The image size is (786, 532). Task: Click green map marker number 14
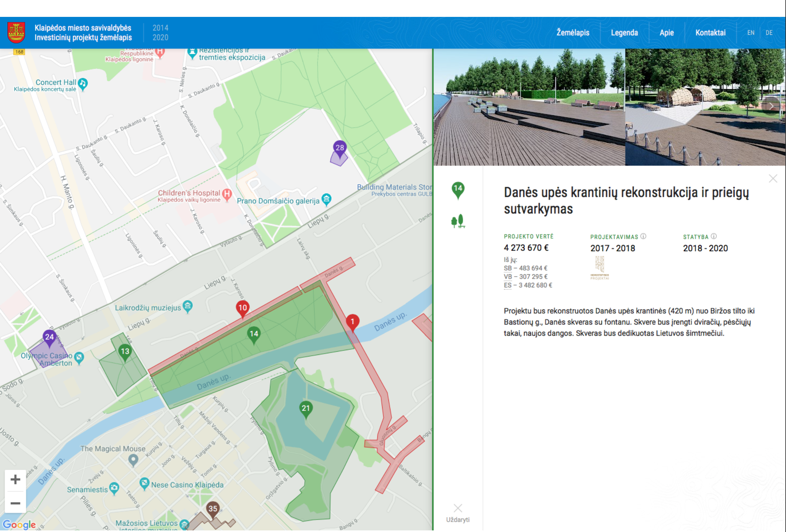(x=254, y=334)
